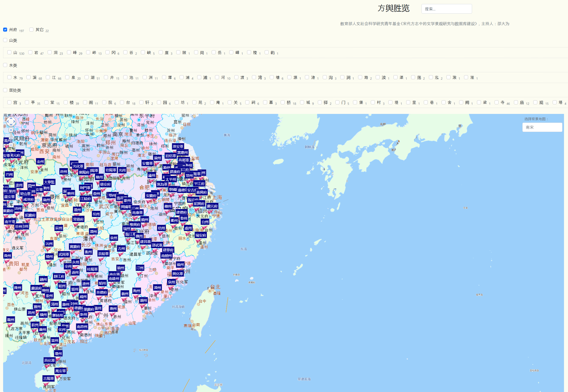The image size is (568, 392).
Task: Toggle the 居处类 category group checkbox
Action: point(5,90)
